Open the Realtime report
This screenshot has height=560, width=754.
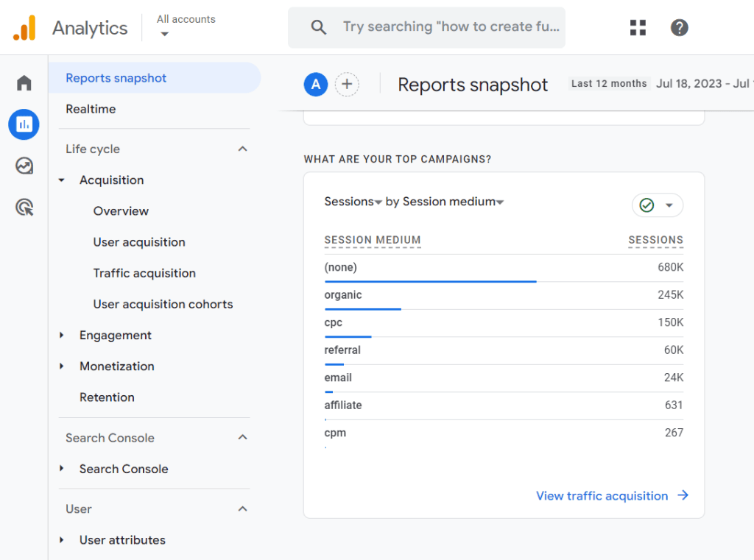pos(91,109)
